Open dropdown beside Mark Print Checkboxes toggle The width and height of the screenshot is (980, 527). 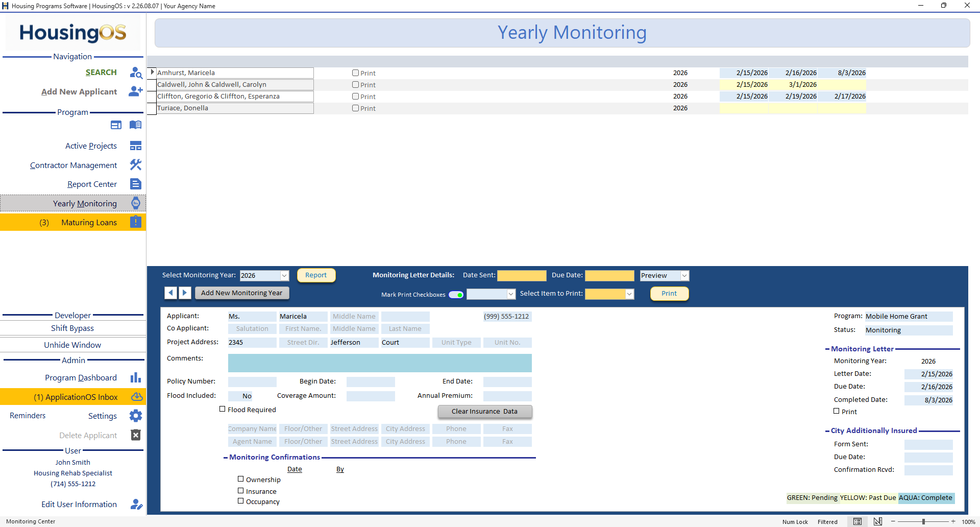(511, 294)
